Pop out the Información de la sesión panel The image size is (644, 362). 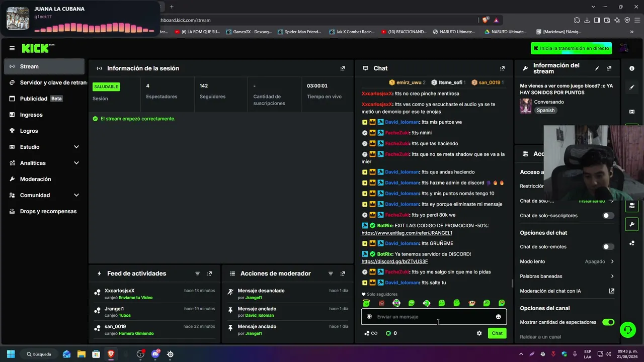[x=343, y=68]
